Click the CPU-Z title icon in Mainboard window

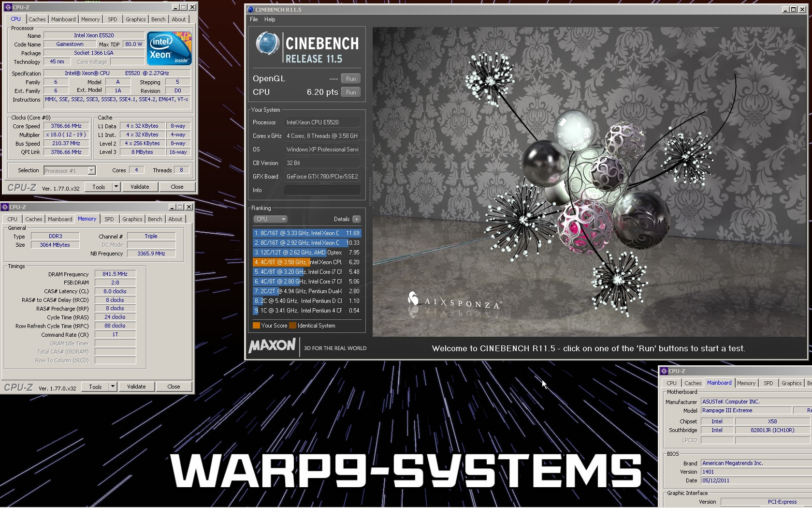pos(664,371)
